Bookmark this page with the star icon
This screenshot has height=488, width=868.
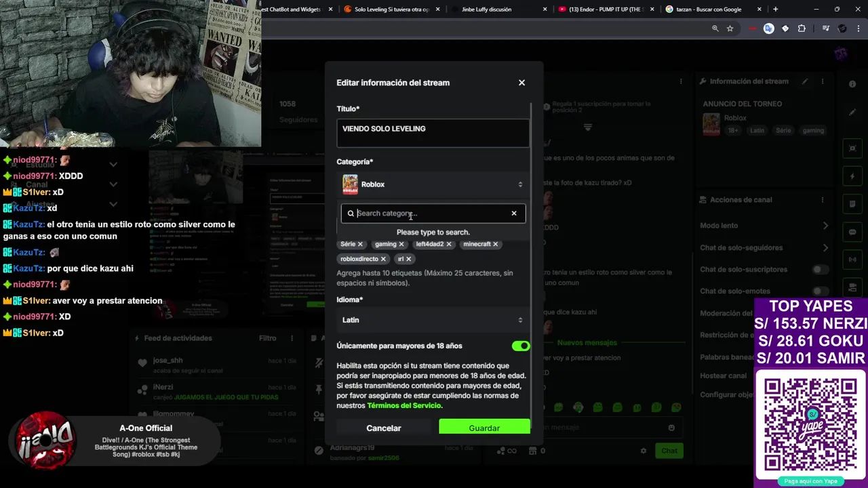[730, 28]
